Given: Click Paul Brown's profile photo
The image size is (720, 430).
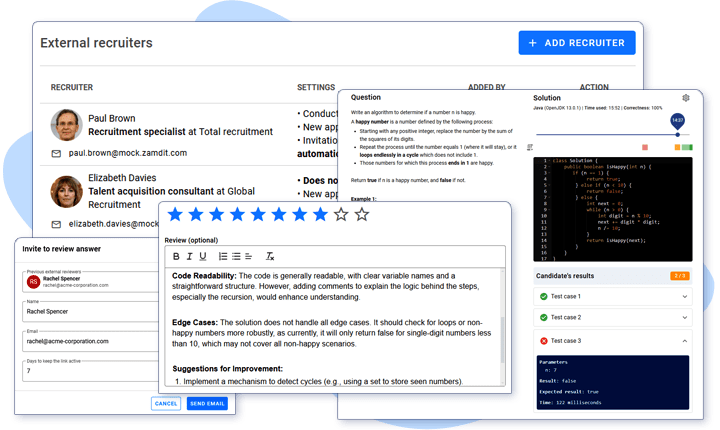Looking at the screenshot, I should click(x=67, y=124).
